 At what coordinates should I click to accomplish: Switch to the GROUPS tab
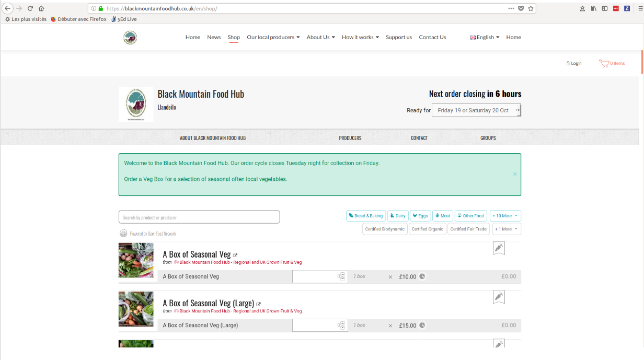[x=488, y=138]
